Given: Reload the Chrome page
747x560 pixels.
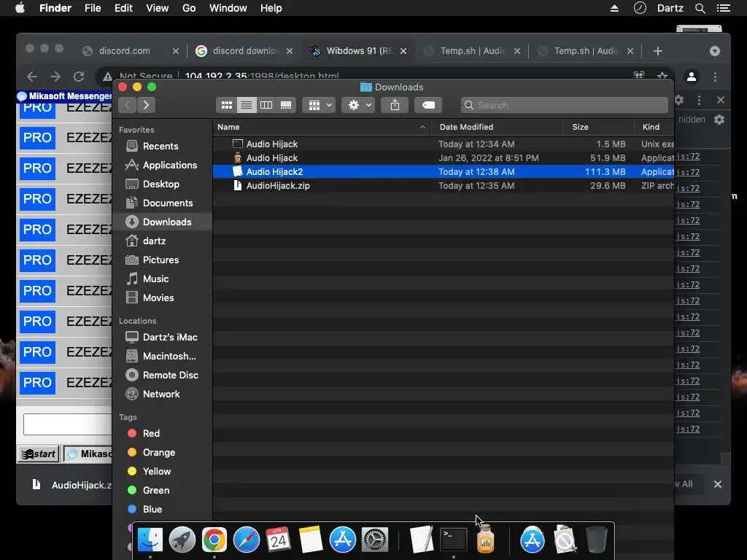Looking at the screenshot, I should click(x=79, y=76).
